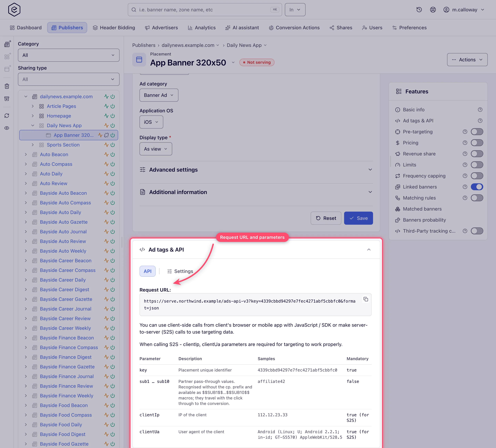
Task: Click the Reset button
Action: pos(326,218)
